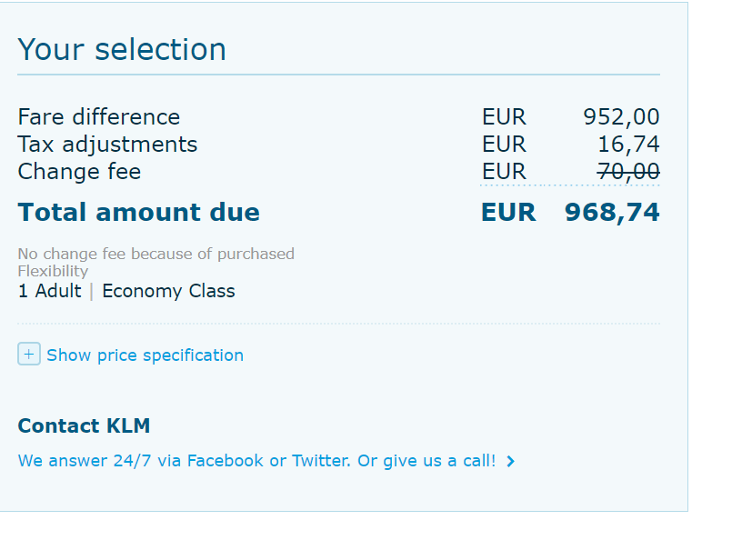The width and height of the screenshot is (732, 560).
Task: Click the 'No change fee because of purchased' note
Action: (155, 255)
